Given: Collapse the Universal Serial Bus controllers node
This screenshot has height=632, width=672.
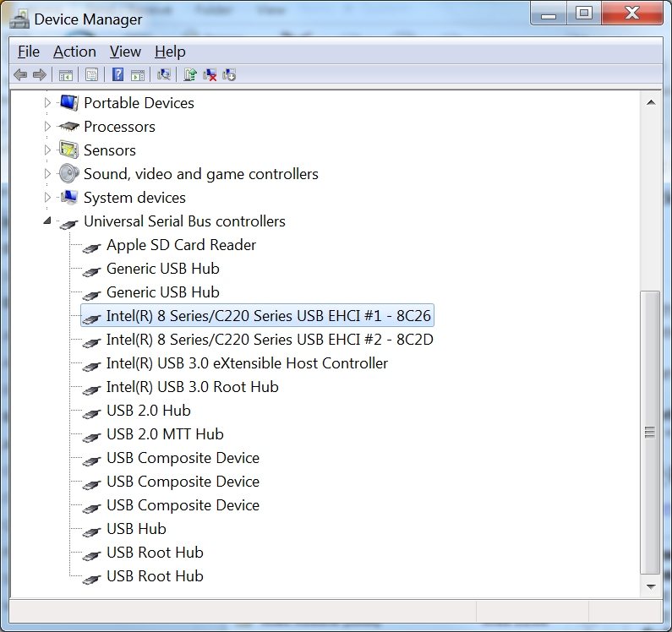Looking at the screenshot, I should 47,221.
